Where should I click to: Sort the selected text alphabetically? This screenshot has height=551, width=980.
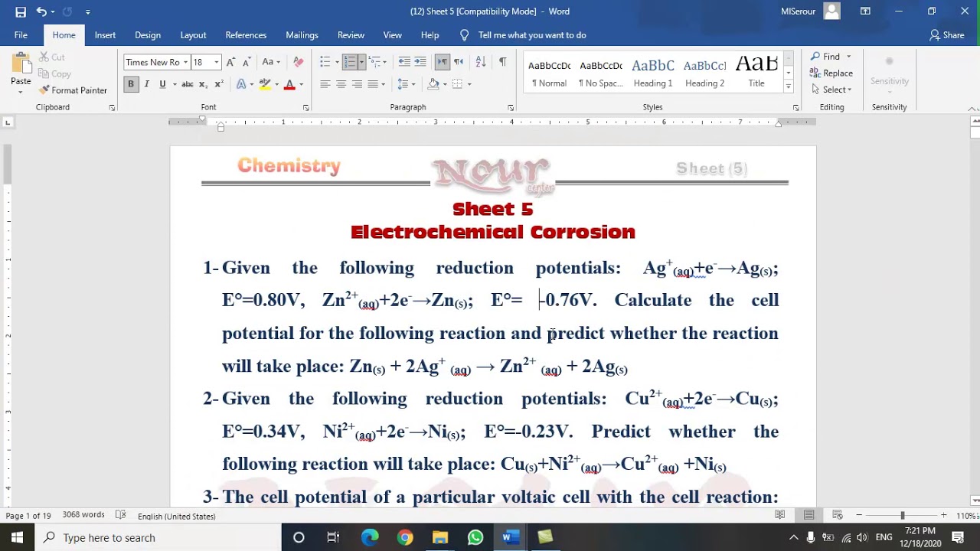[x=480, y=62]
